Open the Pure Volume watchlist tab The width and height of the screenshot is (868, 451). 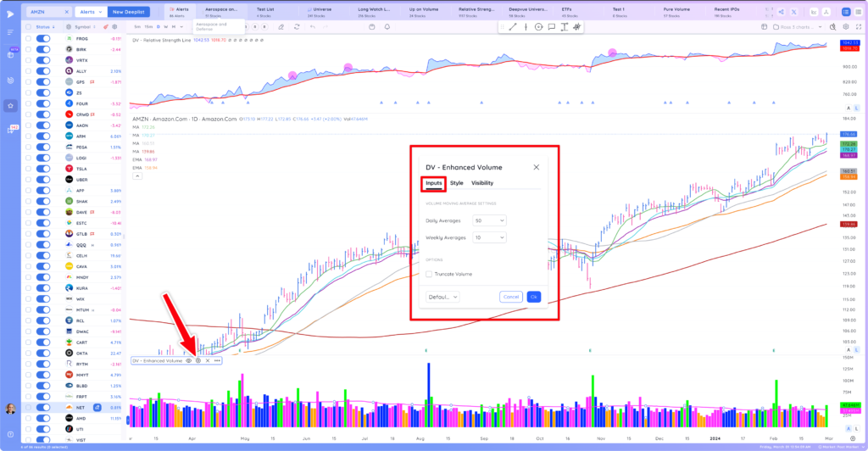[676, 12]
